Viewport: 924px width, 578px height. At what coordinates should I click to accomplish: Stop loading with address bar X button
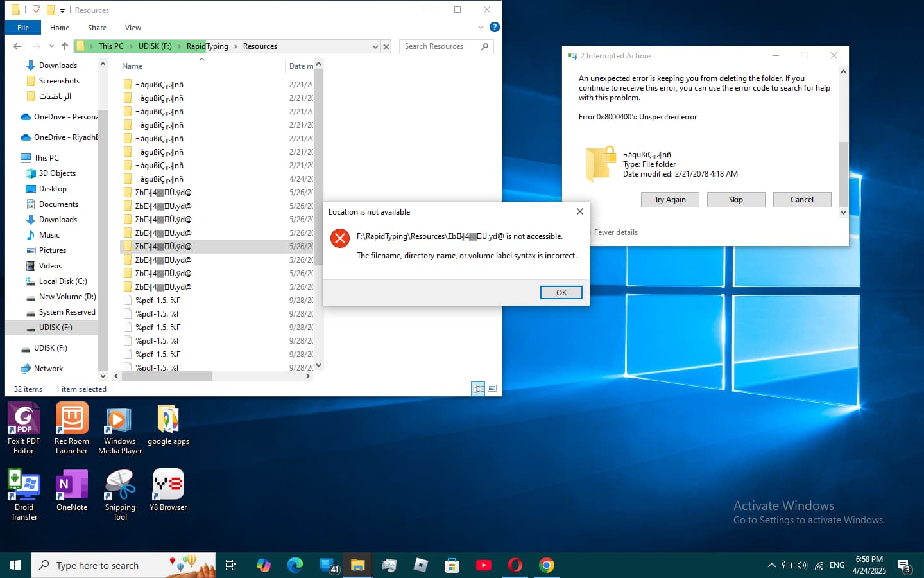386,46
